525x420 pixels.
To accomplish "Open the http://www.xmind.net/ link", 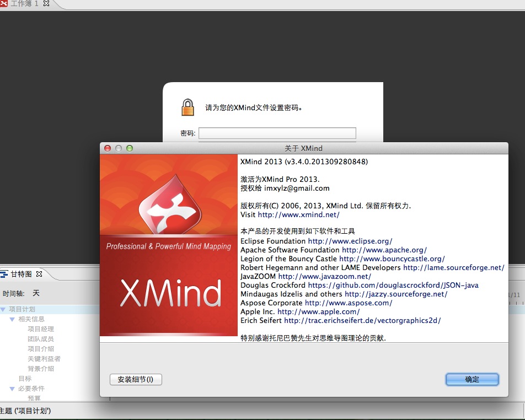I will [x=298, y=214].
